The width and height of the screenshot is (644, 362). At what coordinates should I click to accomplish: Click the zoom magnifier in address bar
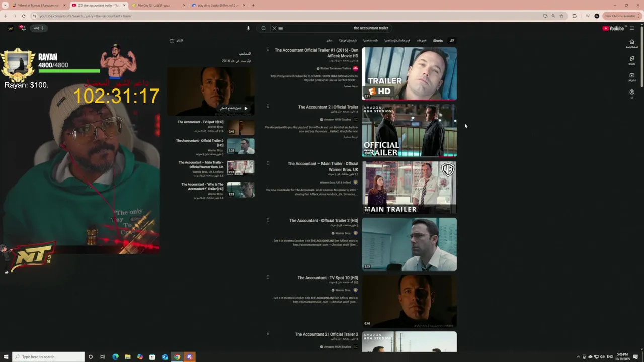click(x=553, y=16)
